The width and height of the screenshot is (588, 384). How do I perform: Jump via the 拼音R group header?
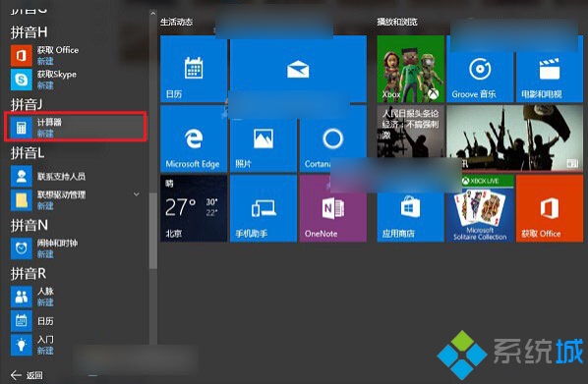pyautogui.click(x=29, y=273)
